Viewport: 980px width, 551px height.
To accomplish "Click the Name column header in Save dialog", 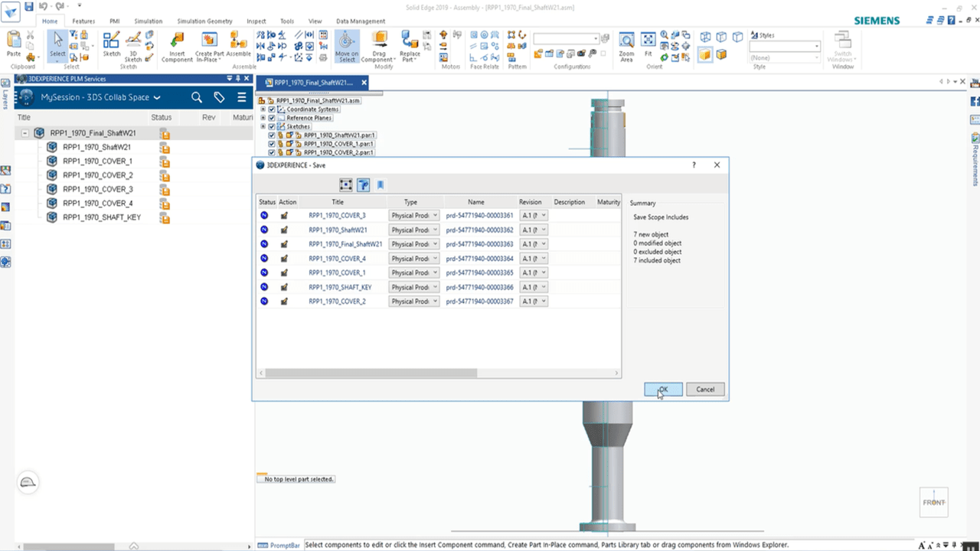I will 476,202.
